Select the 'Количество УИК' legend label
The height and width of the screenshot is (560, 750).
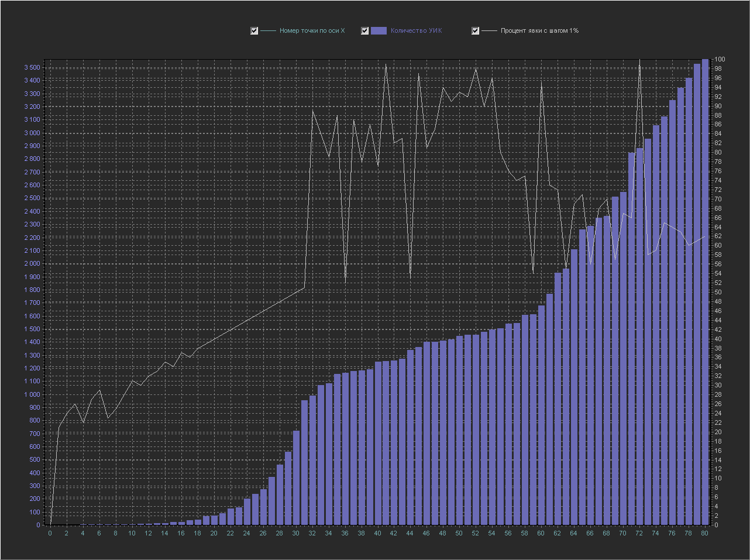pos(417,31)
